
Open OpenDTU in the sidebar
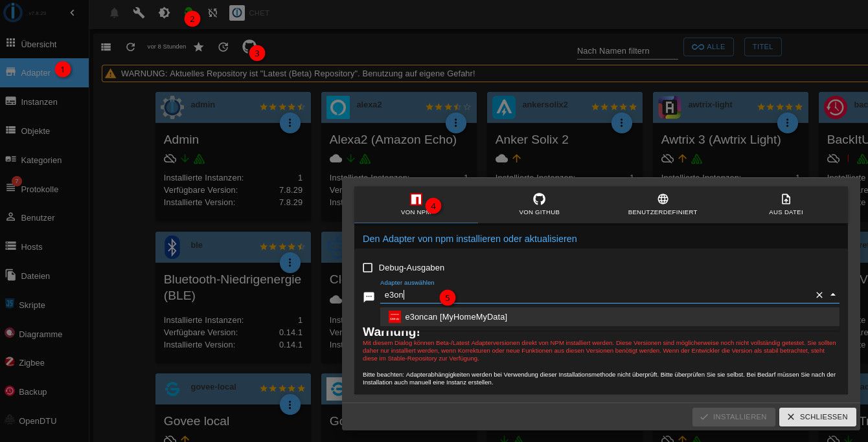click(44, 421)
